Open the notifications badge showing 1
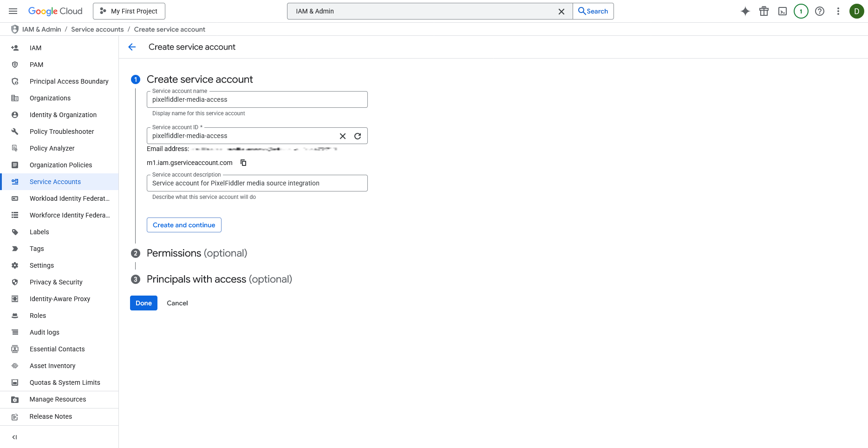Viewport: 868px width, 448px height. pos(801,11)
